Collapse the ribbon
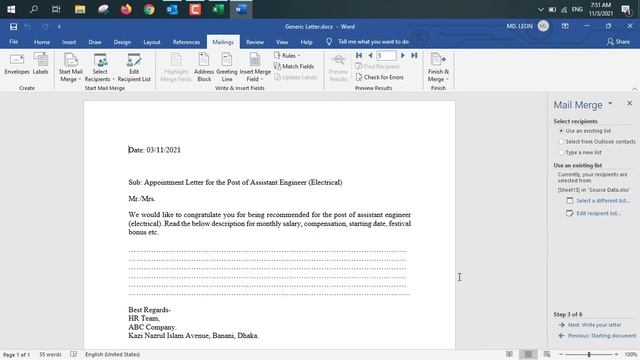The width and height of the screenshot is (640, 360). pos(634,89)
